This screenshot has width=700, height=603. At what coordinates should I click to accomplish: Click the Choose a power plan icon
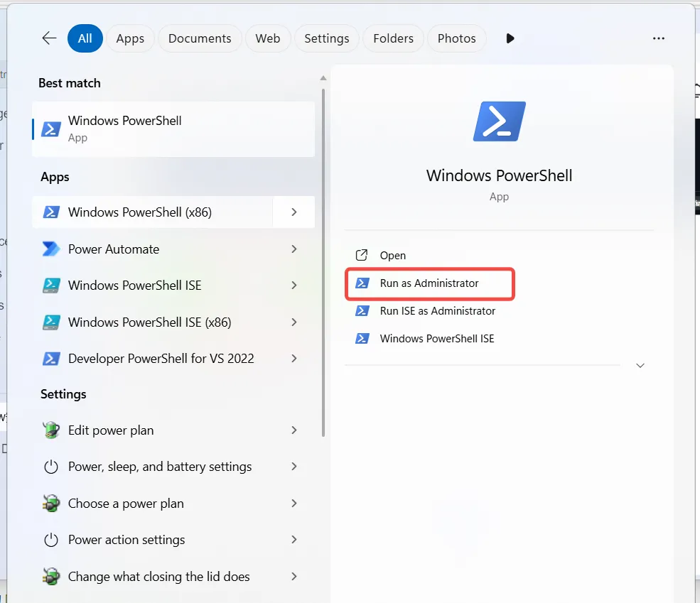[51, 503]
